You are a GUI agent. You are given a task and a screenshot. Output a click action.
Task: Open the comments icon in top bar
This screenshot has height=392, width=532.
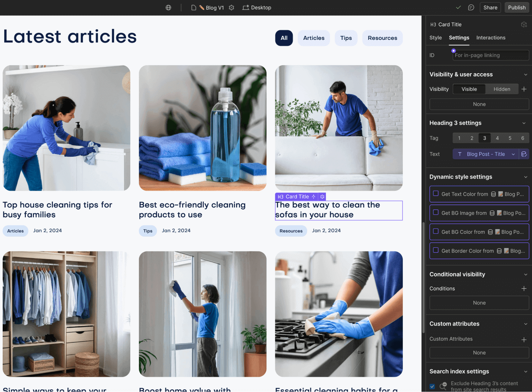[471, 8]
